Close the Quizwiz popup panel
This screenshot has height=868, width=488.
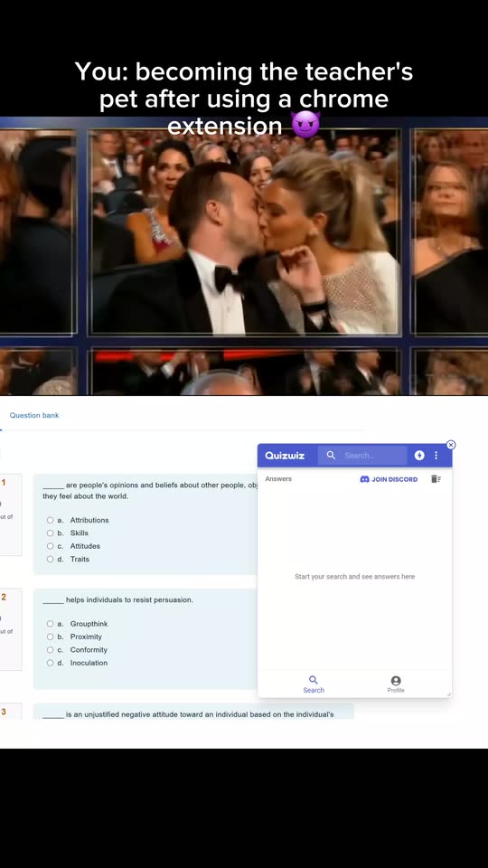click(450, 445)
